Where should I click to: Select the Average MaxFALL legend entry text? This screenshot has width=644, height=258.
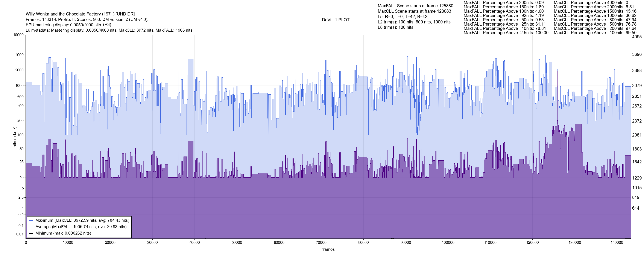pyautogui.click(x=81, y=227)
